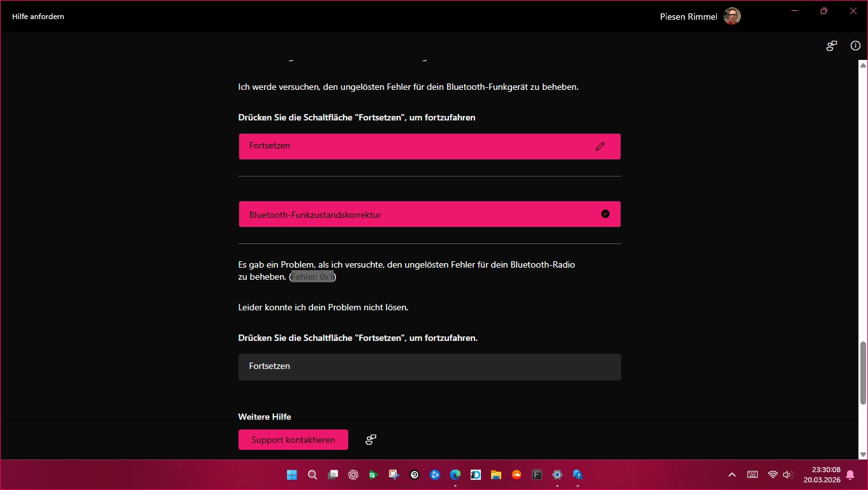Open Snipping Tool from the taskbar

tap(394, 475)
